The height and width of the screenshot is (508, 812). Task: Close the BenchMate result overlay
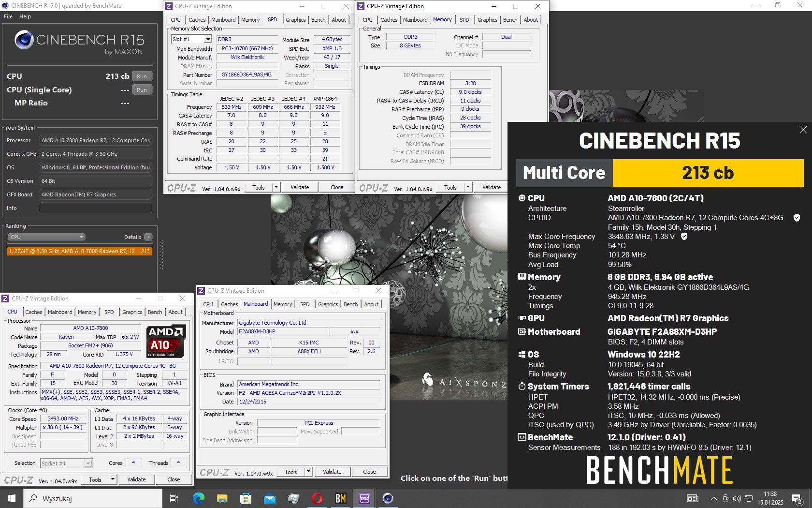point(803,130)
